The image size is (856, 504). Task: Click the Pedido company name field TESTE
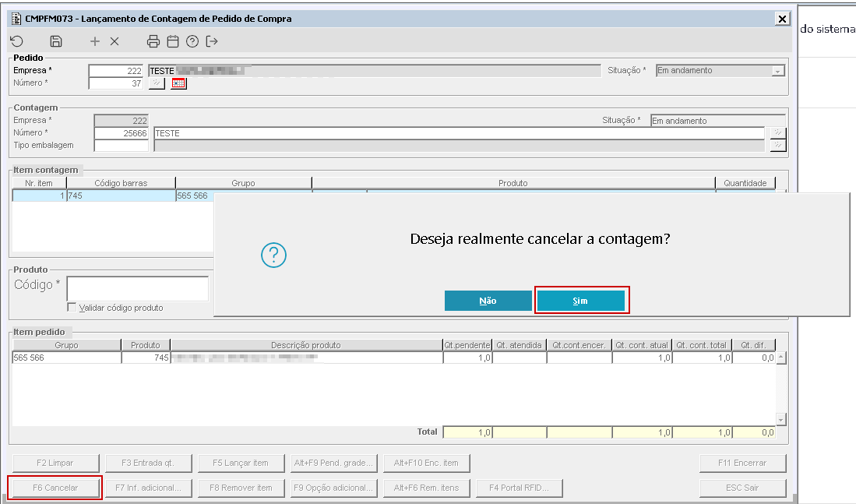(375, 70)
